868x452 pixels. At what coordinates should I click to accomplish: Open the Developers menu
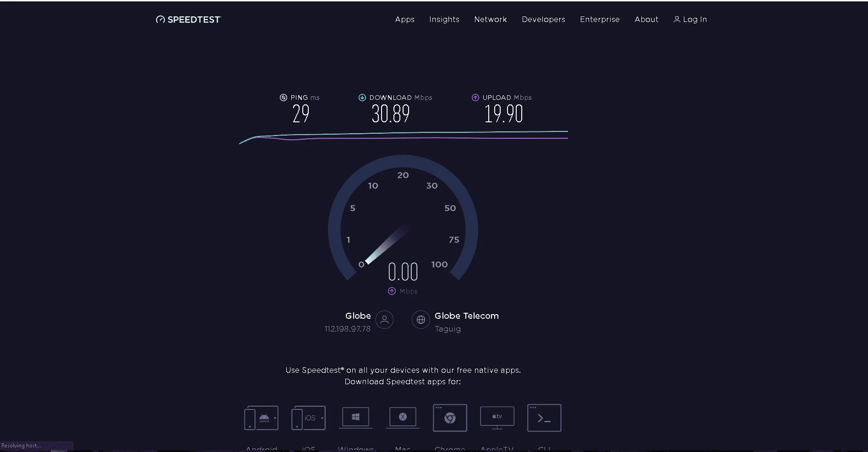pos(543,19)
